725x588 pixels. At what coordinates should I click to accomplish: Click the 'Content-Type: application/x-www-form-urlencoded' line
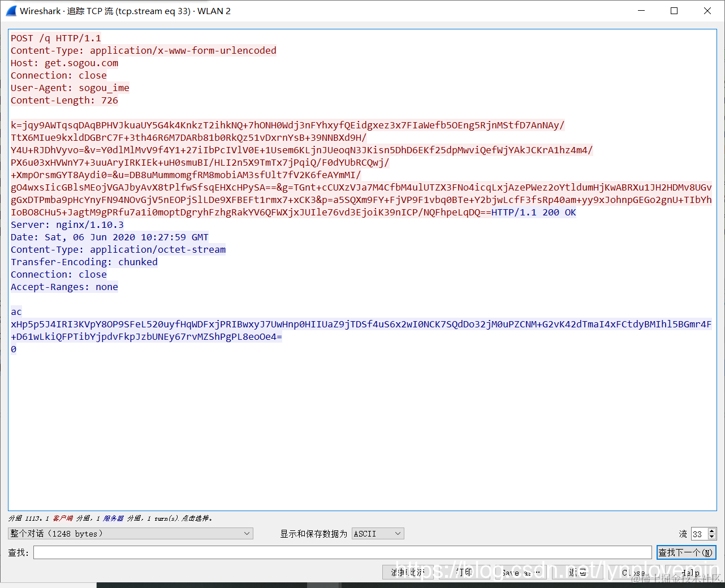click(x=144, y=51)
